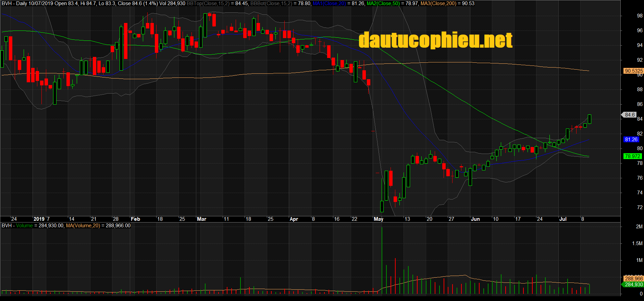Select 'Close 84.6 (1.4%)' in the header
This screenshot has width=644, height=301.
pos(138,3)
